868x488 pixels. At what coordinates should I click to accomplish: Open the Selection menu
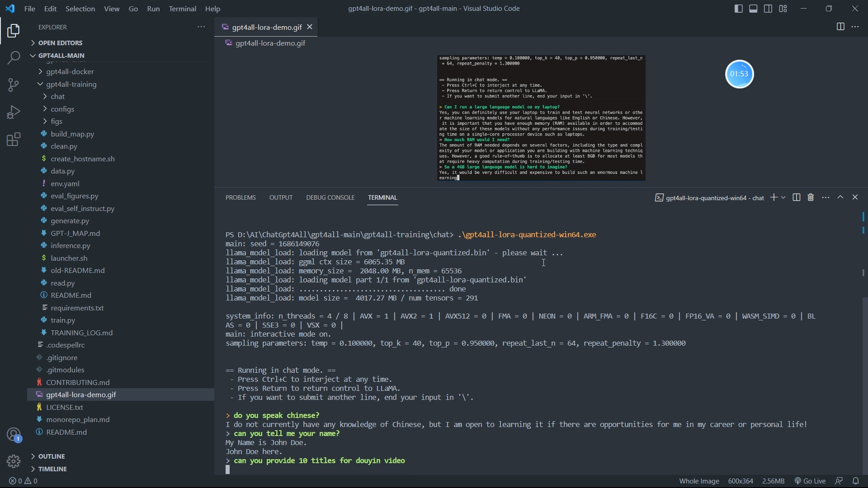80,9
